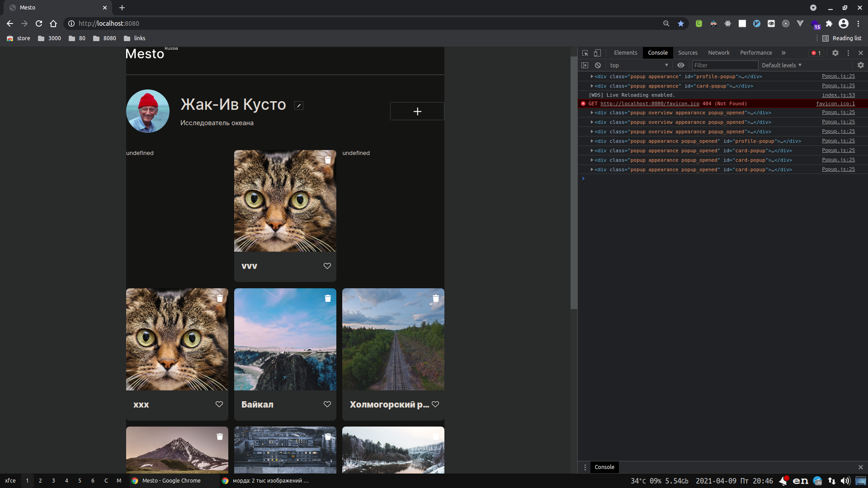The image size is (868, 488).
Task: Clear the console with the clear icon
Action: (598, 65)
